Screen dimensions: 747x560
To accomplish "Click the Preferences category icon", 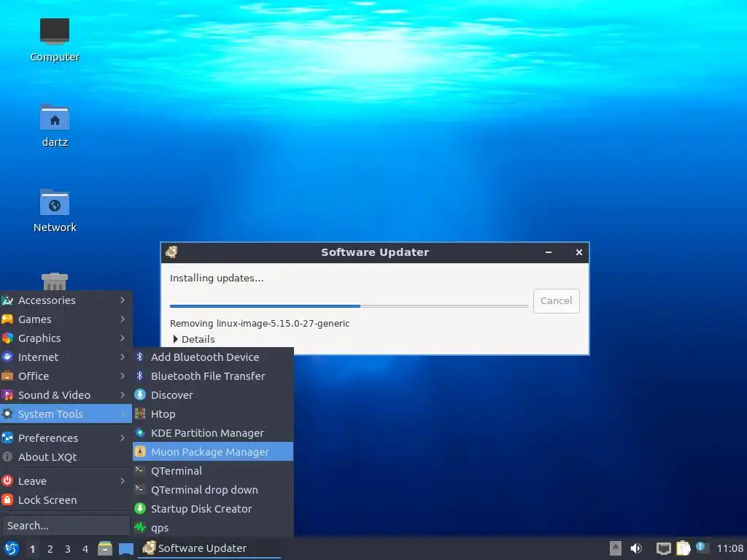I will (7, 437).
